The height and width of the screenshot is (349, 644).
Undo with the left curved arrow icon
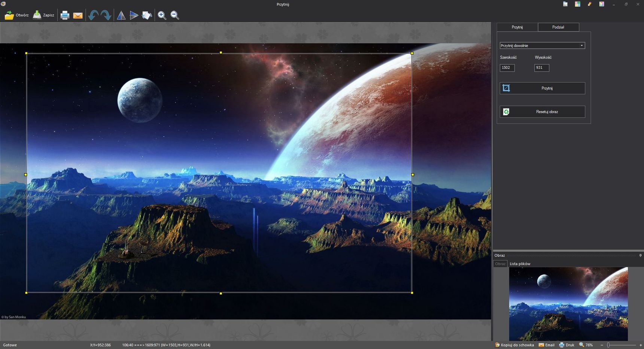coord(93,15)
